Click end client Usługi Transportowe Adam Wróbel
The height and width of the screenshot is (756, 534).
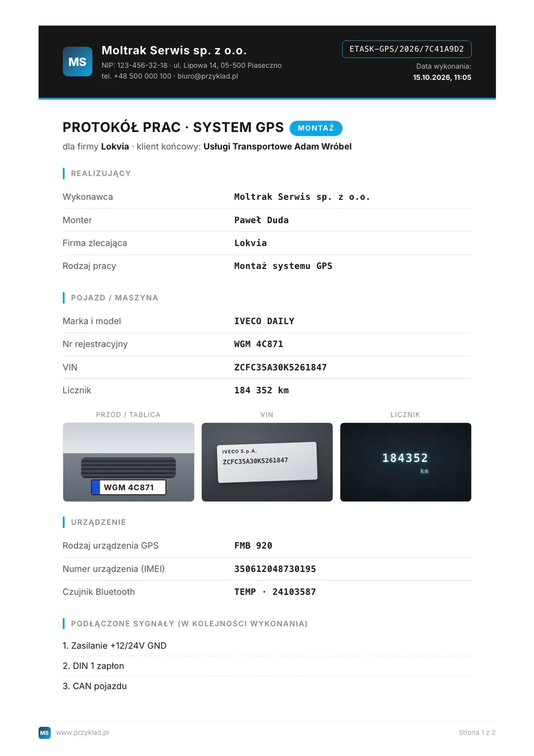(278, 147)
